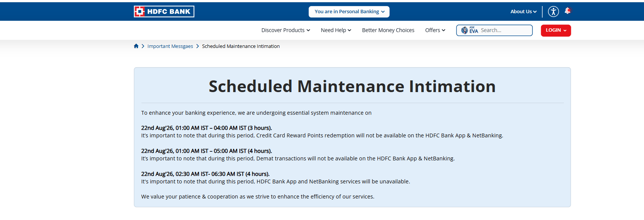
Task: Open the red LOGIN dropdown button
Action: pos(556,31)
